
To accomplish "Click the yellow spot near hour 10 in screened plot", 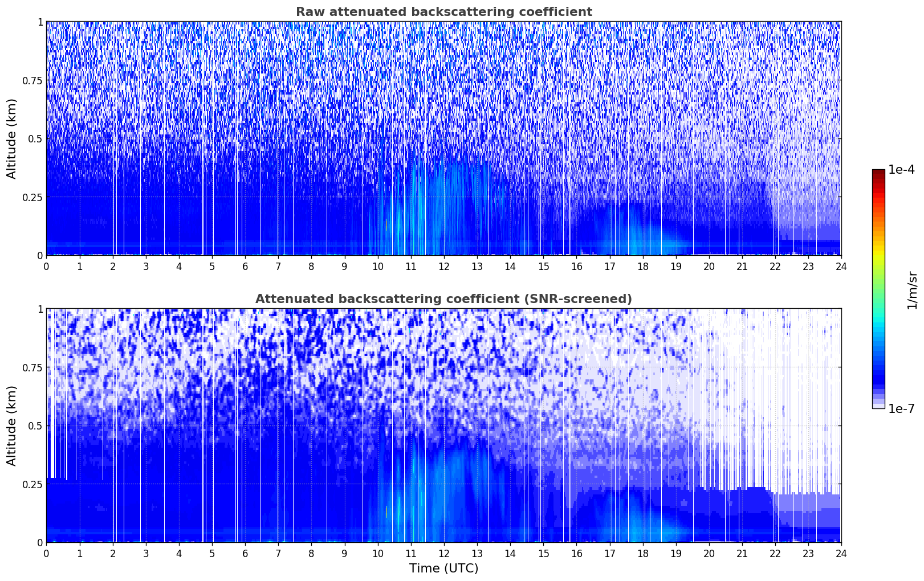I will 386,512.
